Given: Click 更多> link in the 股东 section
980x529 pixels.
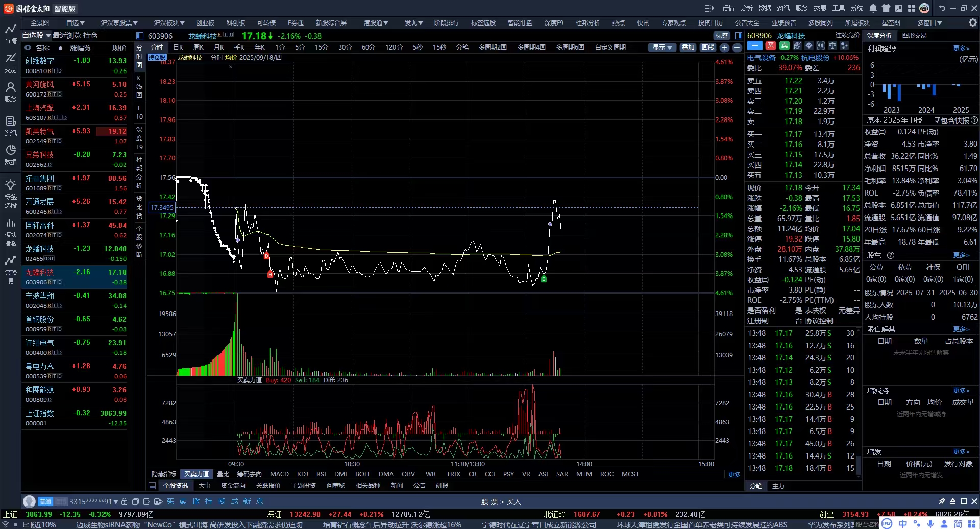Looking at the screenshot, I should click(x=961, y=255).
